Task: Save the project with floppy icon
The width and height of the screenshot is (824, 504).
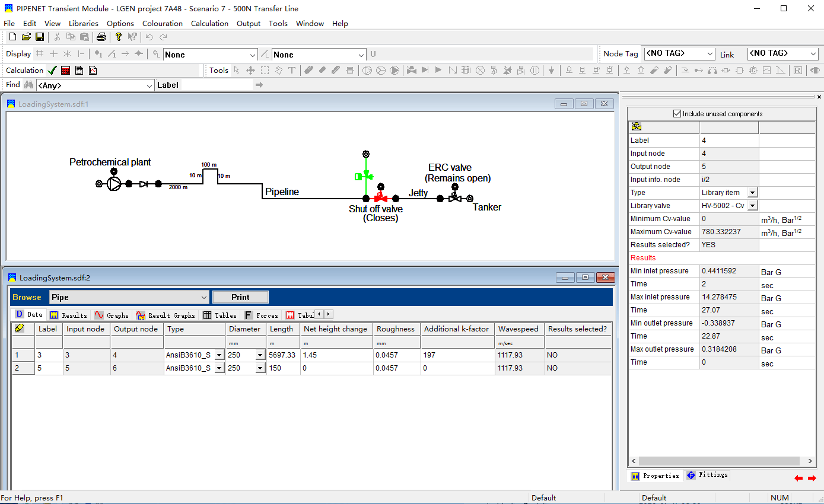Action: pyautogui.click(x=40, y=37)
